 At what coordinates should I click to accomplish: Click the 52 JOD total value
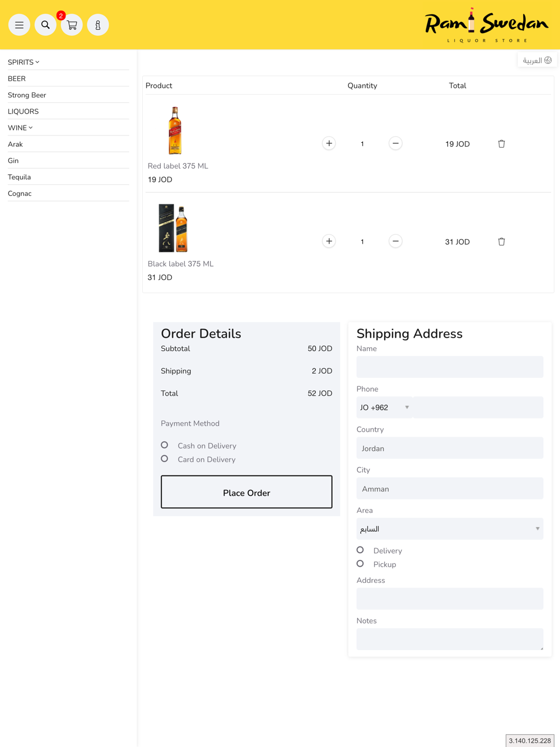coord(320,394)
